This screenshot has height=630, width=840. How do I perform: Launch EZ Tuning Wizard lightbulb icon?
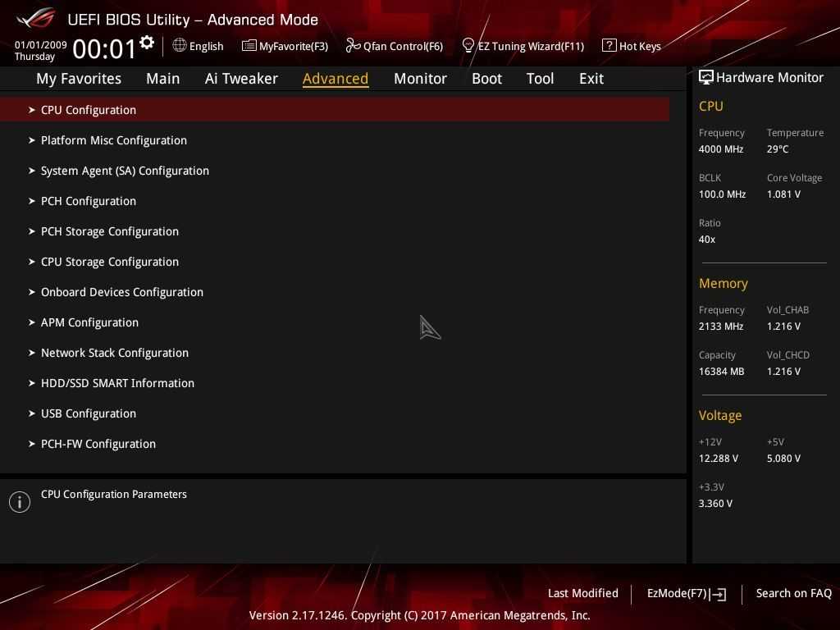(x=468, y=45)
